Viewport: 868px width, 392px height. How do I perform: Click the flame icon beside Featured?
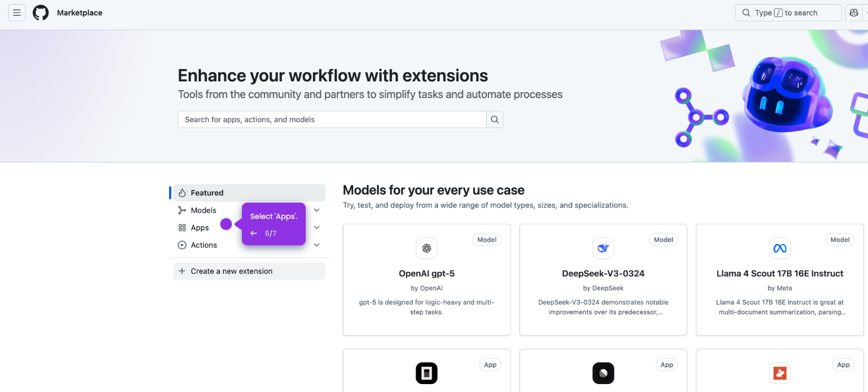coord(182,193)
